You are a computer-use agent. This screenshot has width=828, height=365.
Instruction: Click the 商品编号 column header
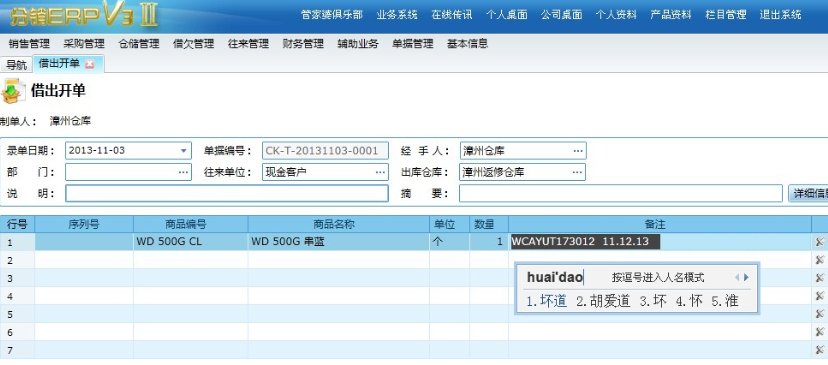(191, 224)
